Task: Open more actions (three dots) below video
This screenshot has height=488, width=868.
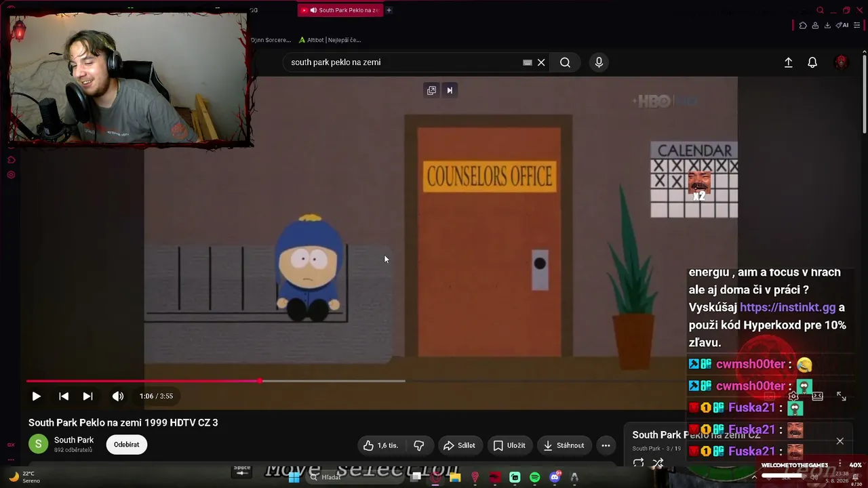Action: tap(606, 445)
